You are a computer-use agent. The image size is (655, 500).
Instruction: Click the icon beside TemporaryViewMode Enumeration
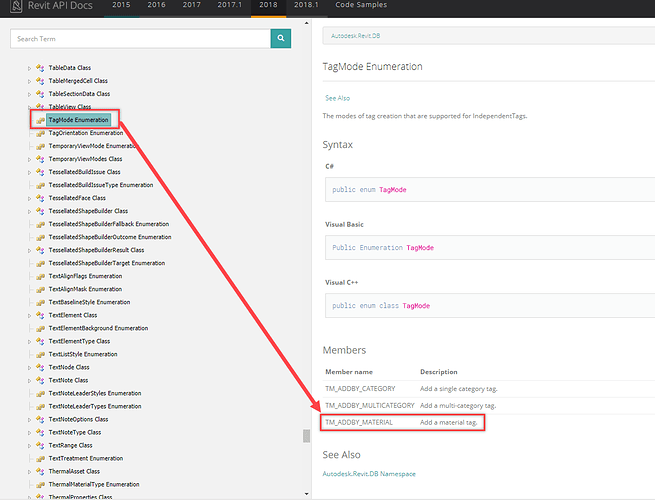click(40, 146)
